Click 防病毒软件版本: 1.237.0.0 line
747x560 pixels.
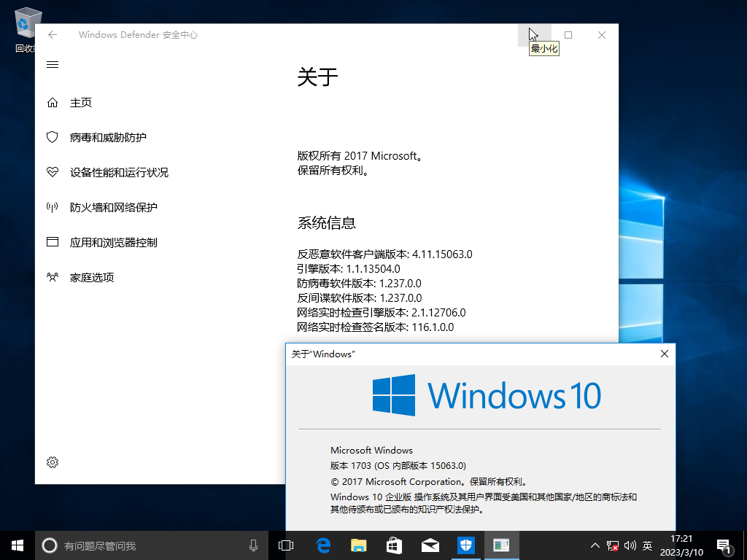(x=359, y=284)
